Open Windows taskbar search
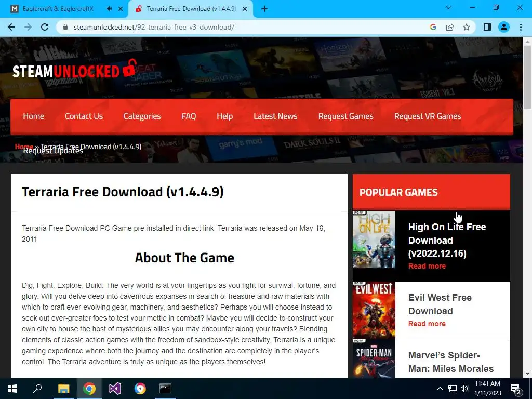 pyautogui.click(x=37, y=389)
